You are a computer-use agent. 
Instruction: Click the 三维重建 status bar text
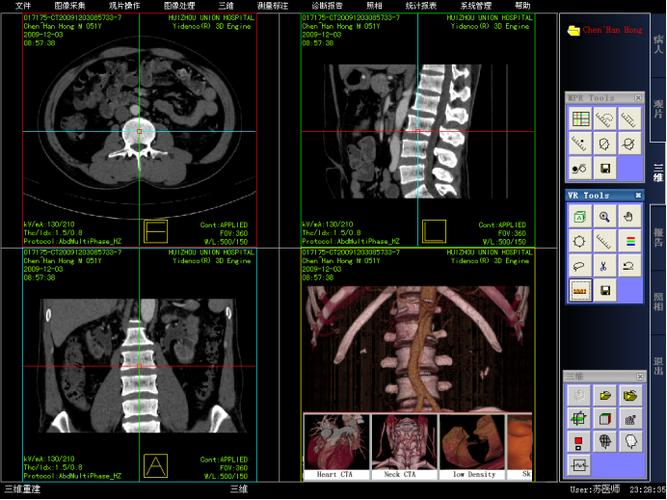22,489
